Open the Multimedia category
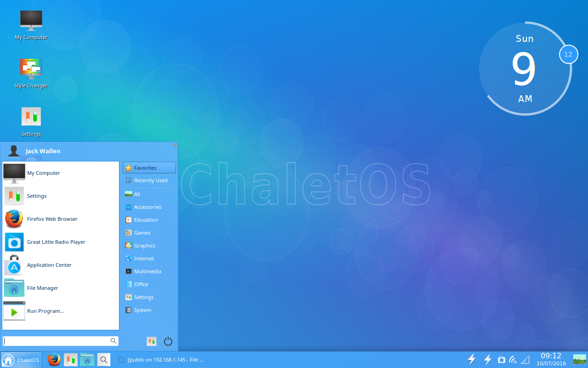This screenshot has width=588, height=368. pos(149,271)
